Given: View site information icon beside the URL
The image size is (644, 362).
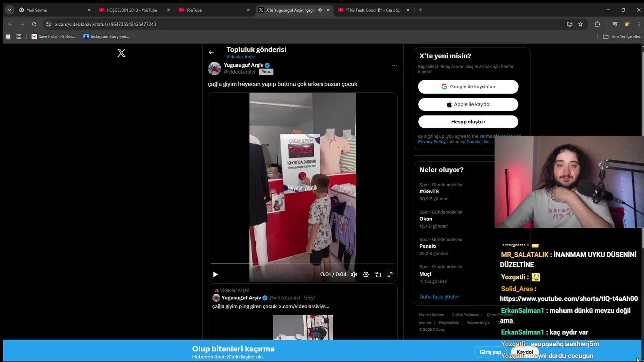Looking at the screenshot, I should point(48,24).
